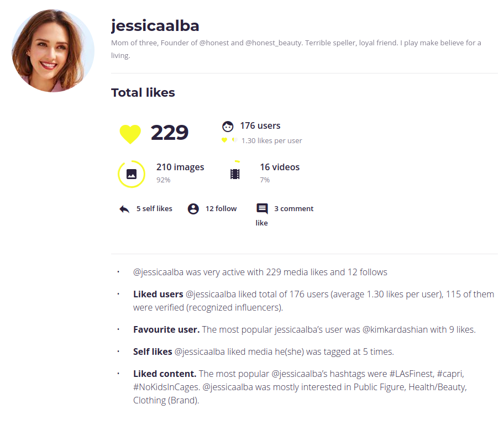Click the 12 follow text

[x=221, y=208]
